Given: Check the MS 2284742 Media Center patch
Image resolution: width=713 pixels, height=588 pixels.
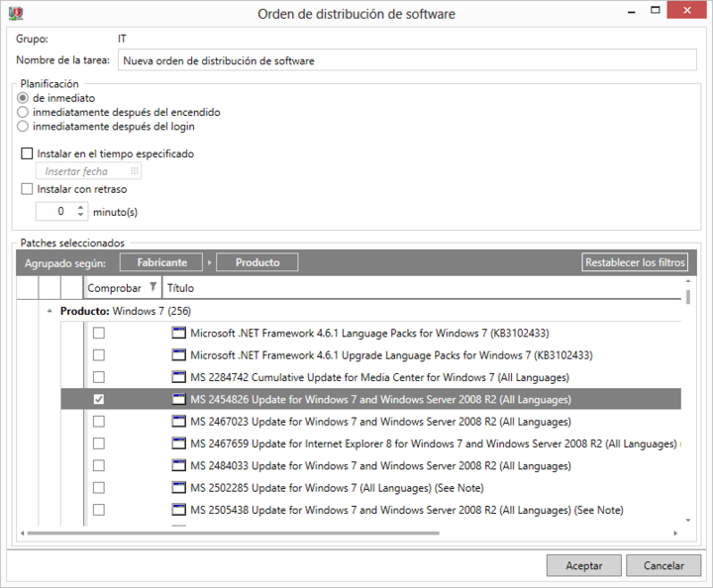Looking at the screenshot, I should pos(99,377).
